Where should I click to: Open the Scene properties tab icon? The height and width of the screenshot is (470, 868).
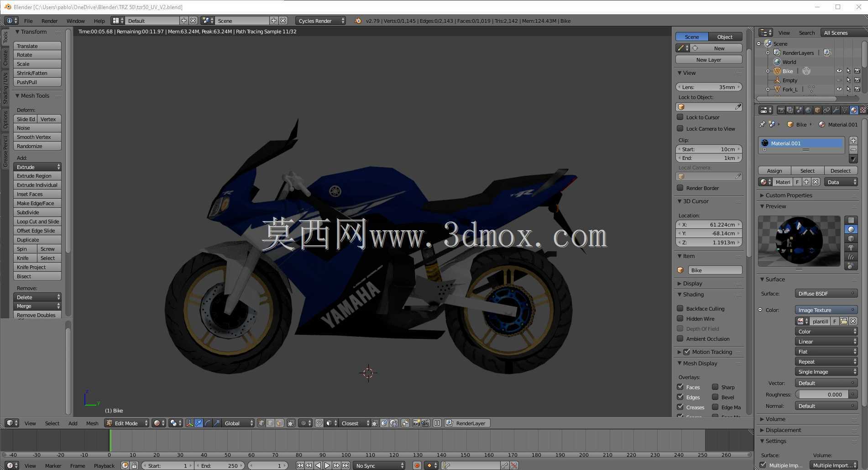click(799, 110)
